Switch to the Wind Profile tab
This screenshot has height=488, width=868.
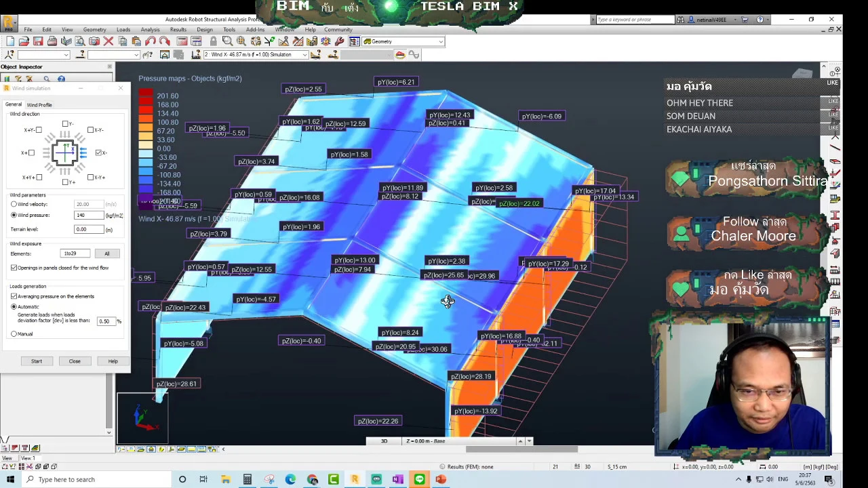39,105
